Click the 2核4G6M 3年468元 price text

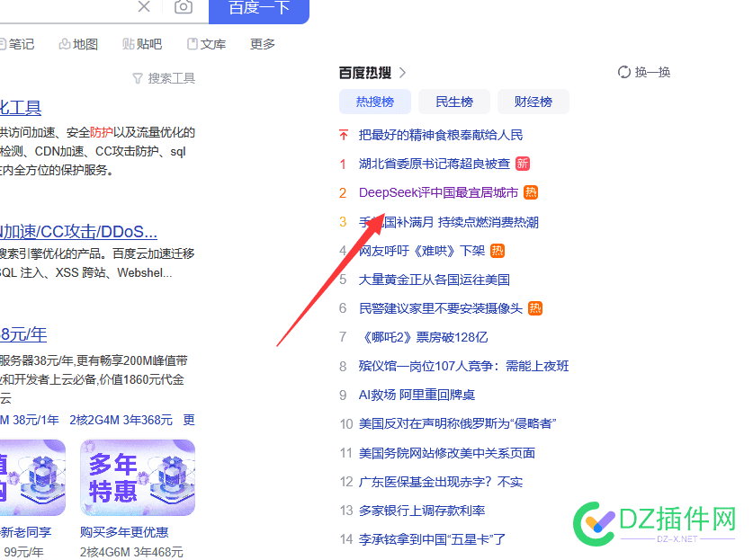[131, 552]
